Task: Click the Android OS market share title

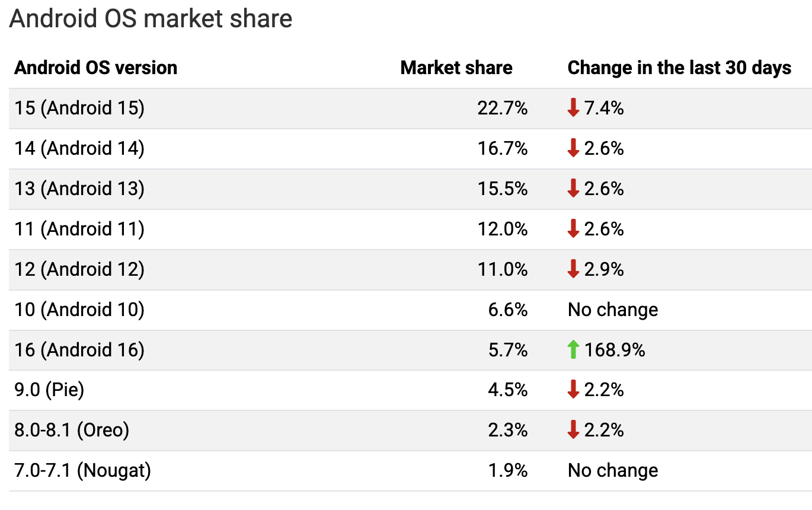Action: tap(151, 19)
